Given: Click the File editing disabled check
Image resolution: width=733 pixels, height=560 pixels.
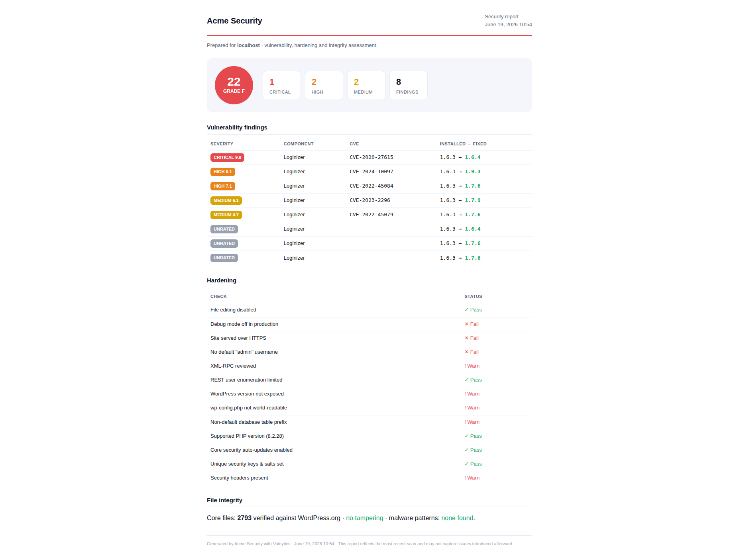Looking at the screenshot, I should pos(233,310).
